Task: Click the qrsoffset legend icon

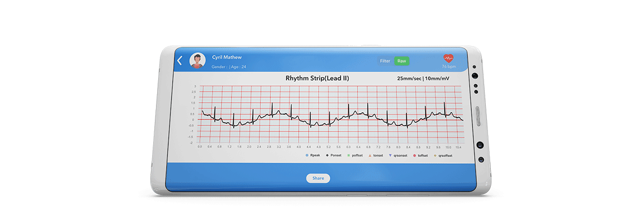Action: (x=435, y=156)
